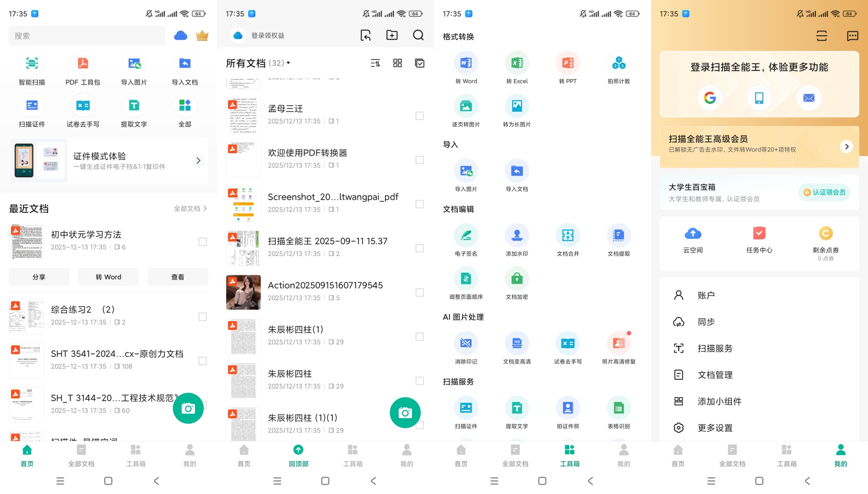Screen dimensions: 868x494
Task: Expand the 证件模式体验 banner arrow
Action: coord(198,161)
